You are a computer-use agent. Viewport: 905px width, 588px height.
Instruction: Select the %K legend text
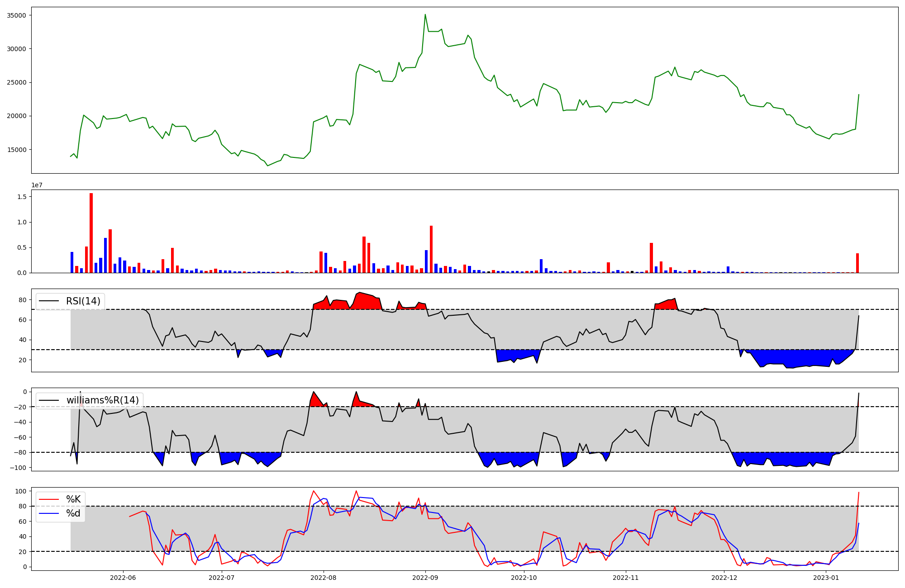[x=73, y=499]
